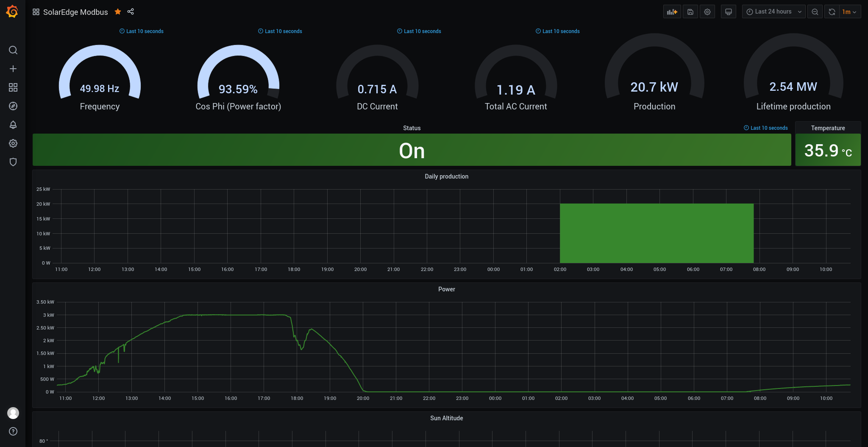
Task: Click the 20.7 kW Production value
Action: tap(654, 87)
